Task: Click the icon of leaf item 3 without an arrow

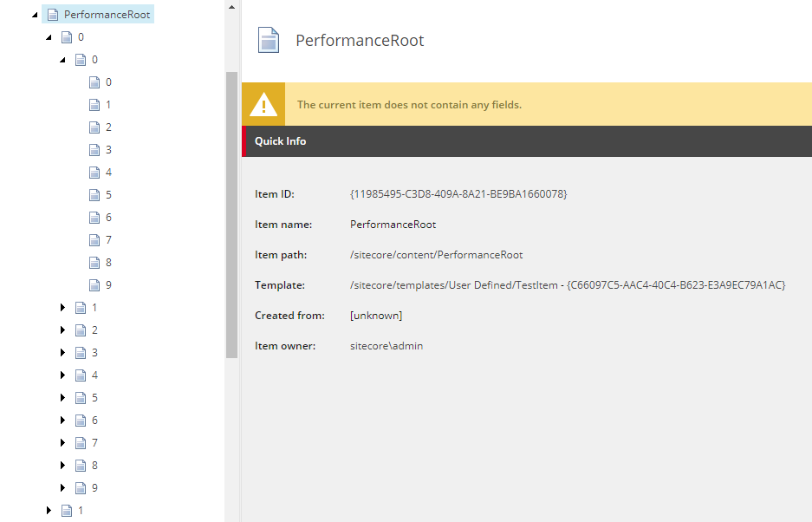Action: point(94,150)
